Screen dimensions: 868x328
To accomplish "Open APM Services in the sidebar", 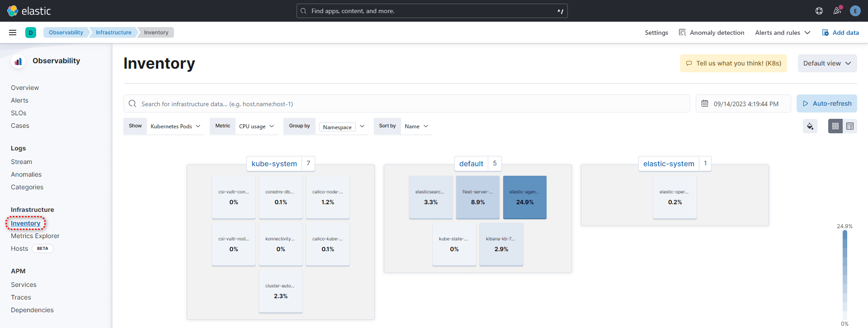I will point(24,285).
